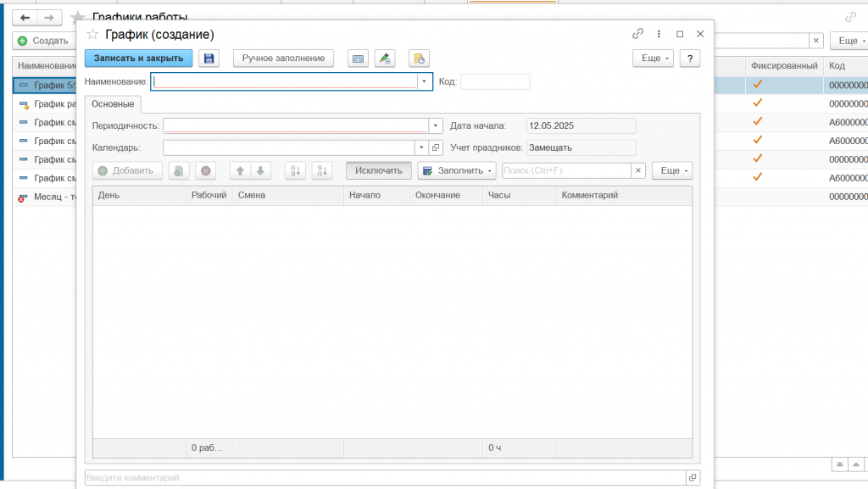Click the Ручное заполнение button

pos(283,58)
